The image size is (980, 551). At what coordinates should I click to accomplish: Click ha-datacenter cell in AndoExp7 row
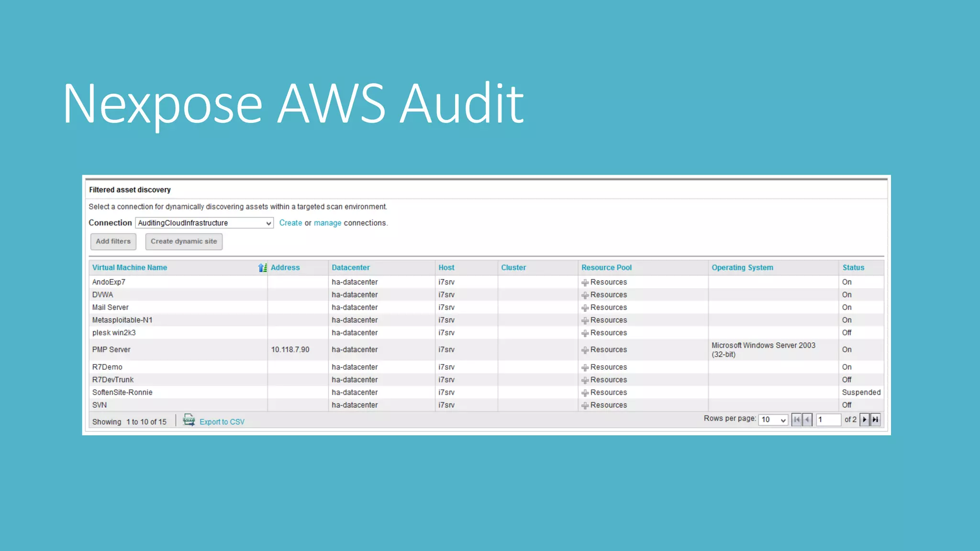click(355, 282)
